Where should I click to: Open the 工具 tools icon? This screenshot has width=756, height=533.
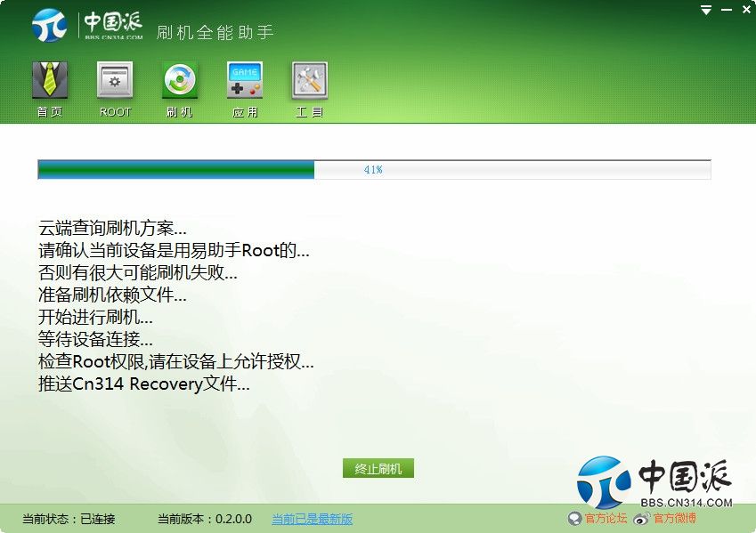tap(310, 79)
